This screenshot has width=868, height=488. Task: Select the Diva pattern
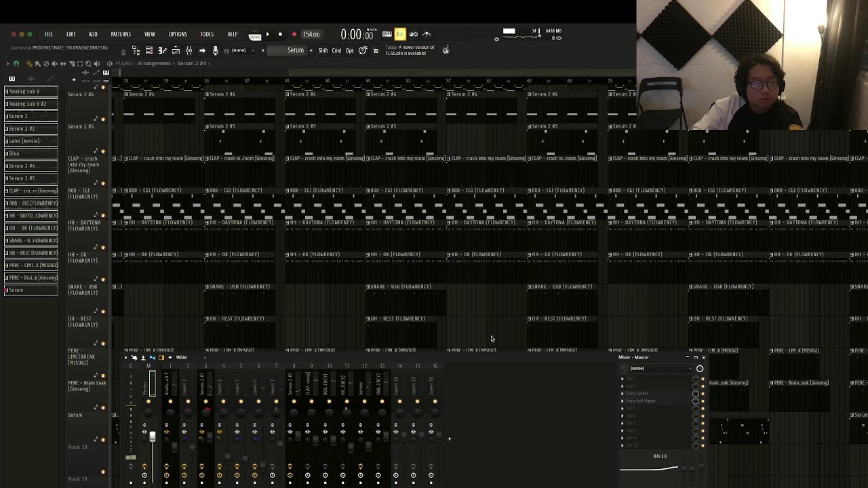31,153
